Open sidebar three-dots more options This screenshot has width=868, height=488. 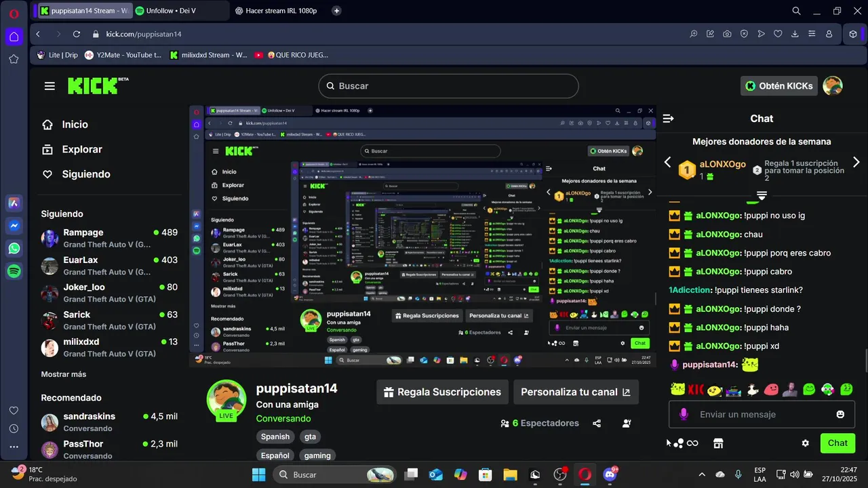[x=14, y=447]
